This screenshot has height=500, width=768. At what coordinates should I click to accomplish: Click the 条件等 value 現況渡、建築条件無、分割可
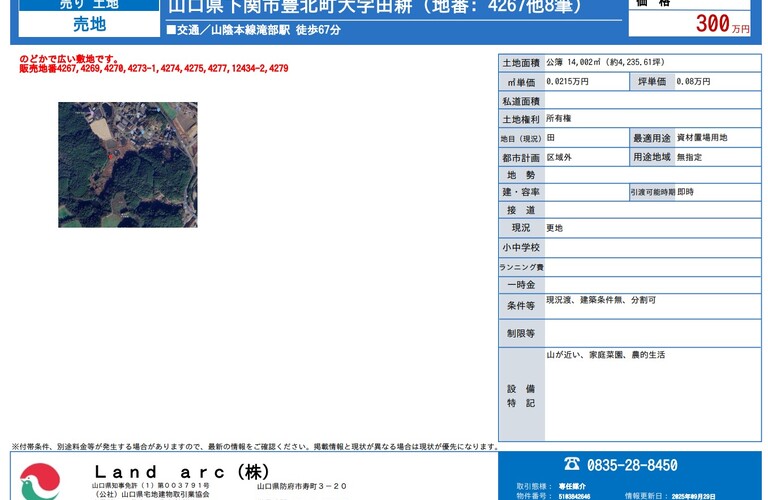pyautogui.click(x=601, y=300)
